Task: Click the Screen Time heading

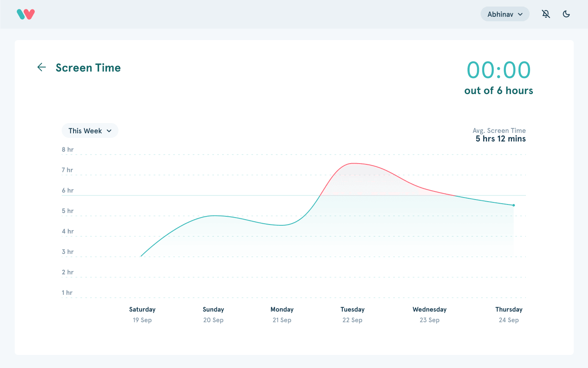Action: (88, 68)
